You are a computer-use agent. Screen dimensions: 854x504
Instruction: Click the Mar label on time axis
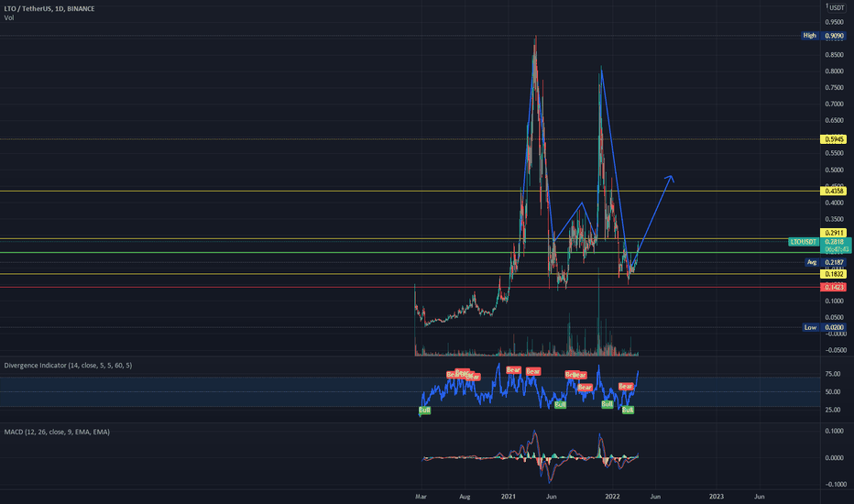421,497
